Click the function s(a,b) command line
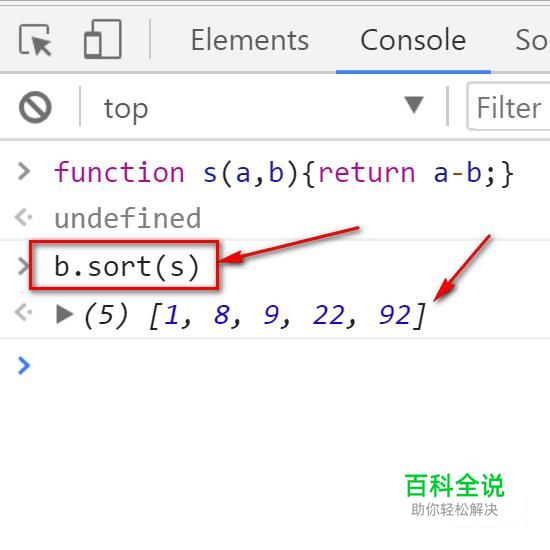The width and height of the screenshot is (550, 550). point(284,173)
